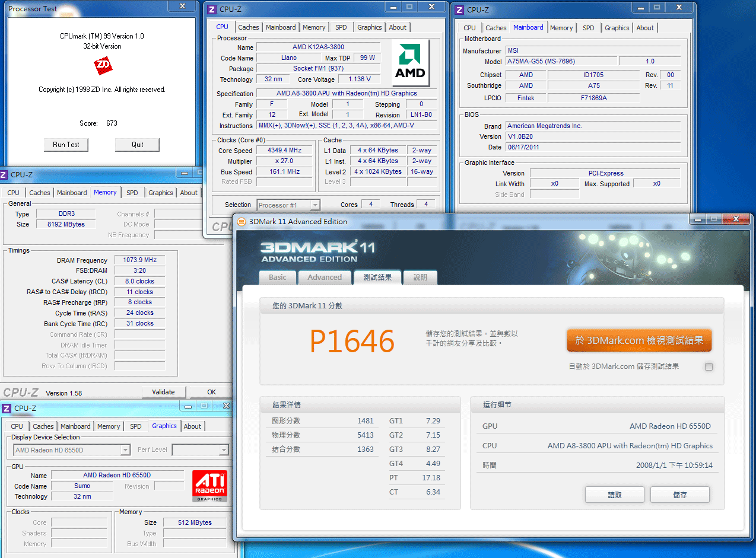Click the Level 2 cache value 4 x 1024 KBytes
This screenshot has width=756, height=558.
click(378, 172)
